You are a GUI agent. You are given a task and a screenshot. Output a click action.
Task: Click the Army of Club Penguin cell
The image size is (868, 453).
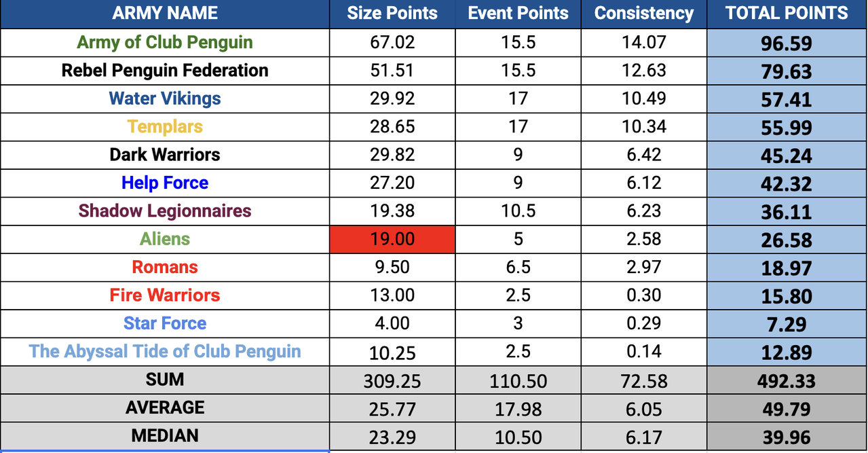pyautogui.click(x=165, y=42)
